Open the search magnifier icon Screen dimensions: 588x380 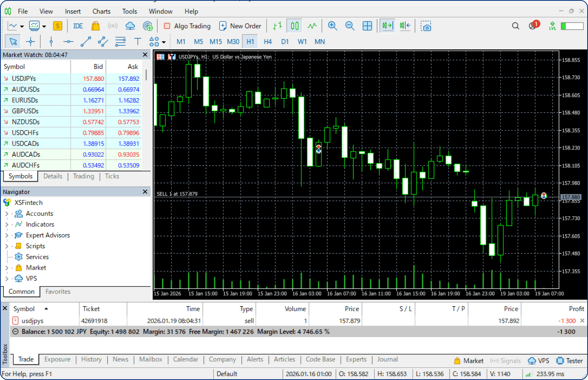pos(516,26)
